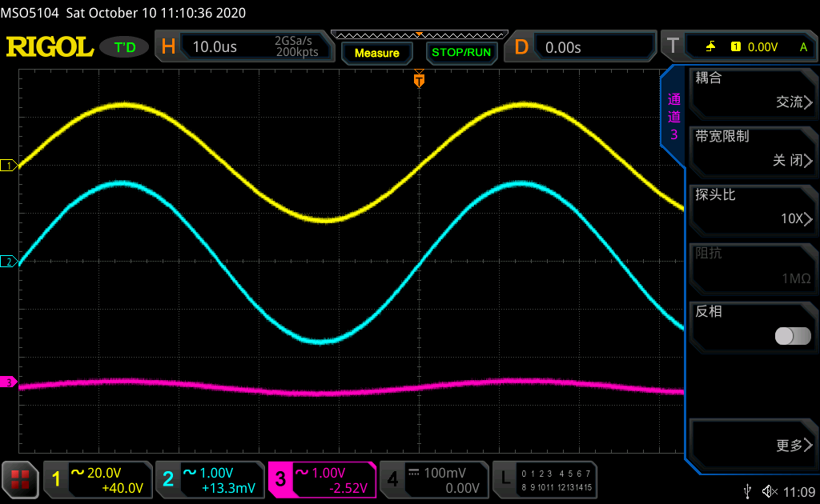
Task: Click the orange trigger position marker
Action: pyautogui.click(x=418, y=80)
